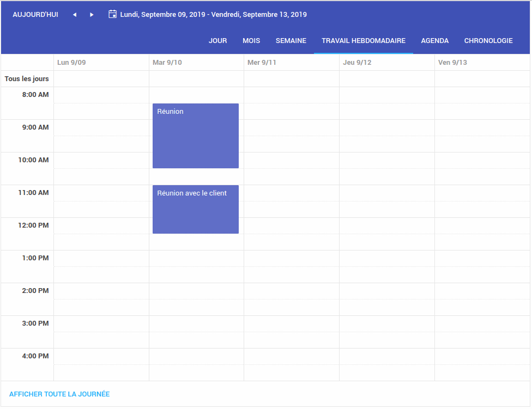
Task: Click the 12:00 PM time label
Action: click(x=34, y=225)
